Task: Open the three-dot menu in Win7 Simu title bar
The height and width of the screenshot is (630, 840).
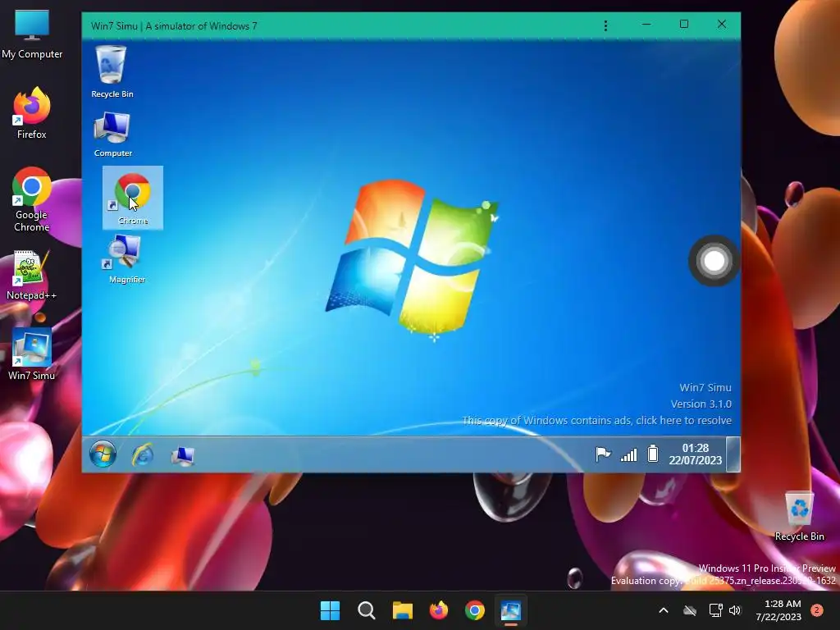Action: pos(605,25)
